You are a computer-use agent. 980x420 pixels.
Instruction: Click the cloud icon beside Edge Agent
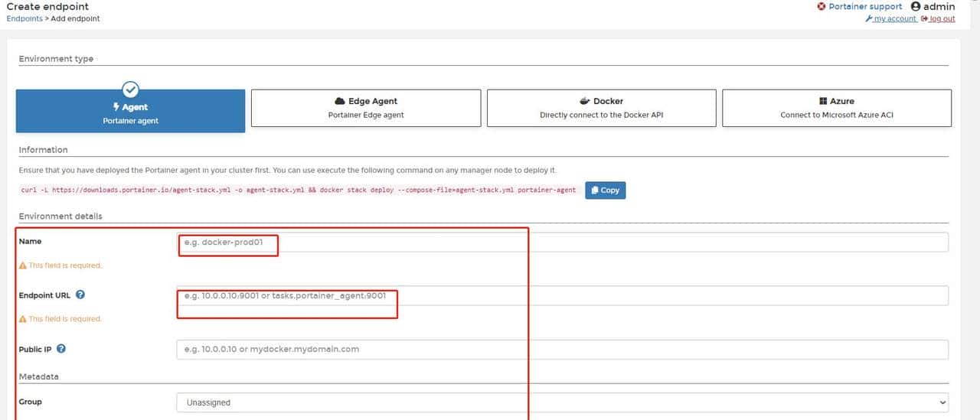coord(340,101)
